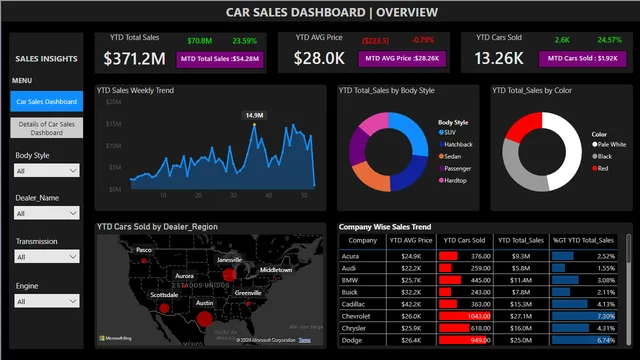Select Hatchback legend marker
The width and height of the screenshot is (640, 360).
441,144
